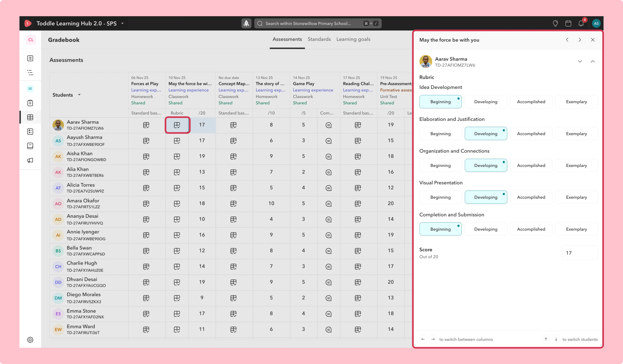Switch to the Learning goals tab
The width and height of the screenshot is (623, 364).
(x=353, y=39)
